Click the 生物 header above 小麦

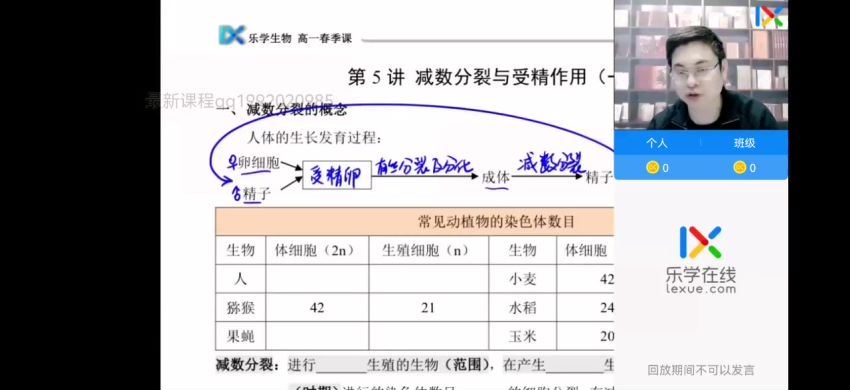(523, 250)
